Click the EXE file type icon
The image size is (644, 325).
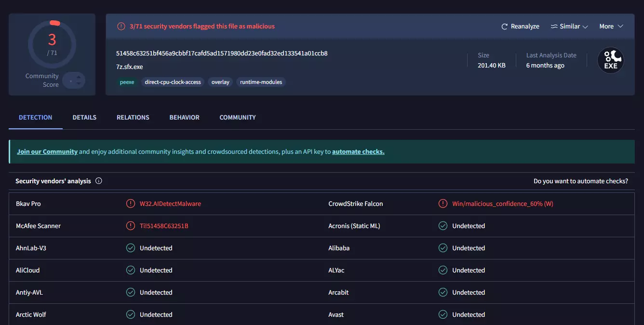pos(610,61)
